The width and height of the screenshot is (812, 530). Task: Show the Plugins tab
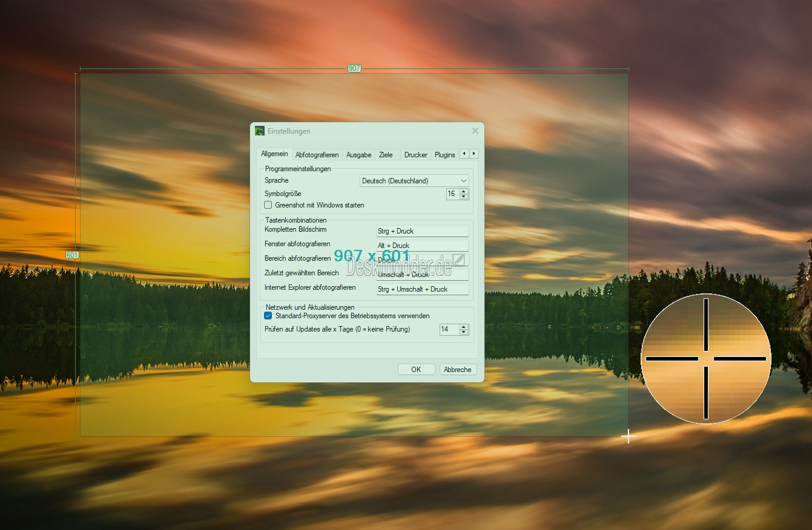coord(444,155)
